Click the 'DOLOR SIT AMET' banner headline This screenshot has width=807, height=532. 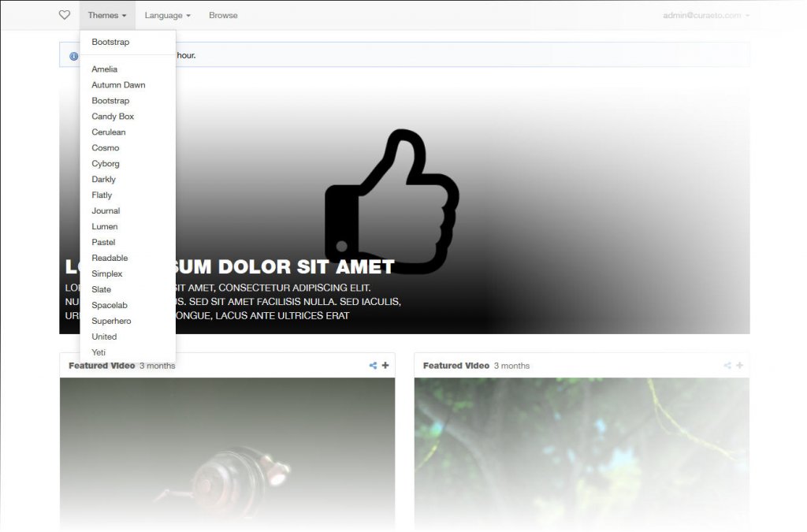[x=307, y=267]
